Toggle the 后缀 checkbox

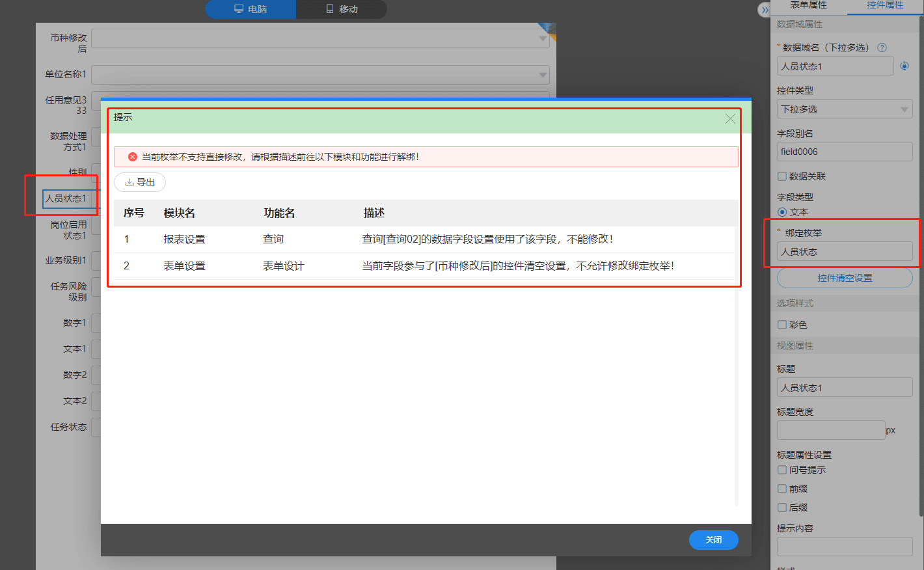[782, 508]
